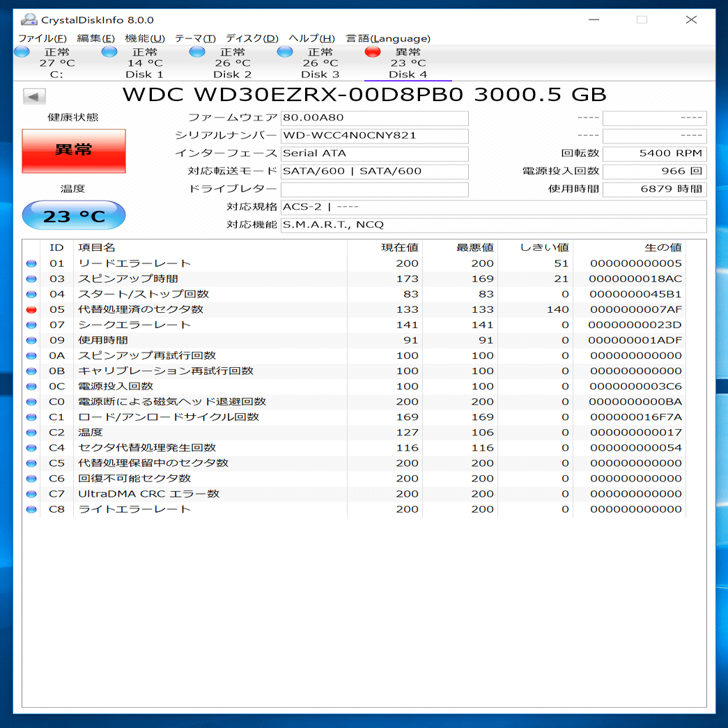Click the blue status dot on row C6
This screenshot has height=728, width=728.
tap(31, 478)
